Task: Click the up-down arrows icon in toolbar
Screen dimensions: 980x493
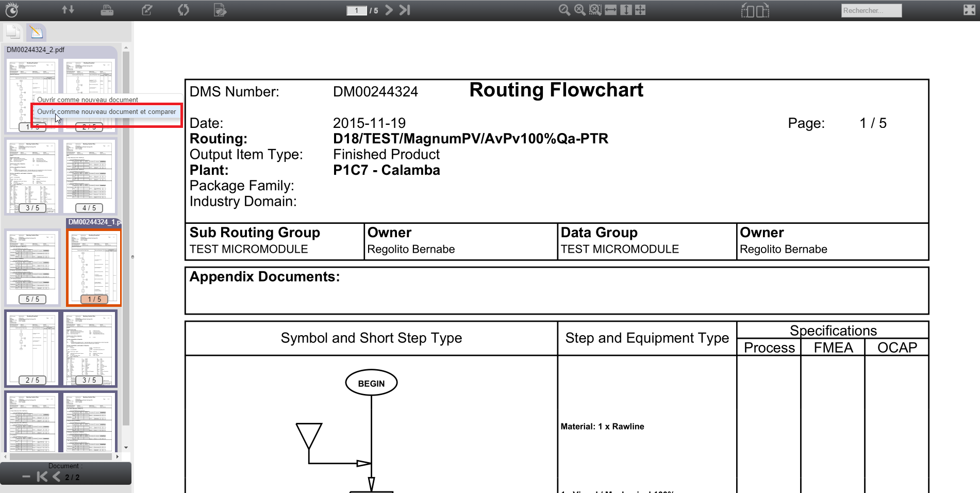Action: pos(68,10)
